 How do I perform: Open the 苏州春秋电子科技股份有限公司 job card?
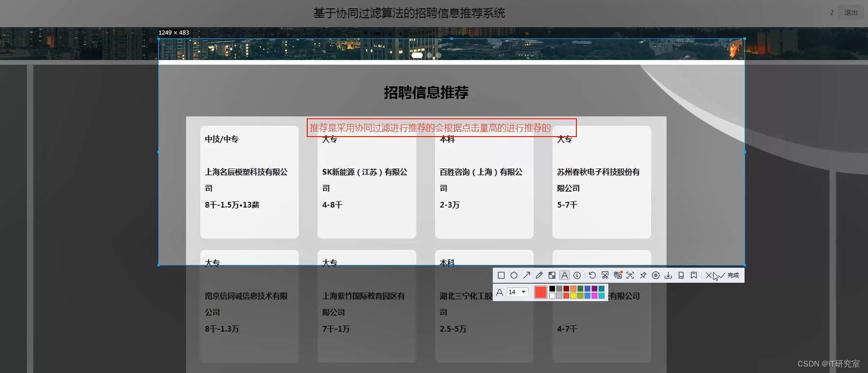pyautogui.click(x=602, y=182)
